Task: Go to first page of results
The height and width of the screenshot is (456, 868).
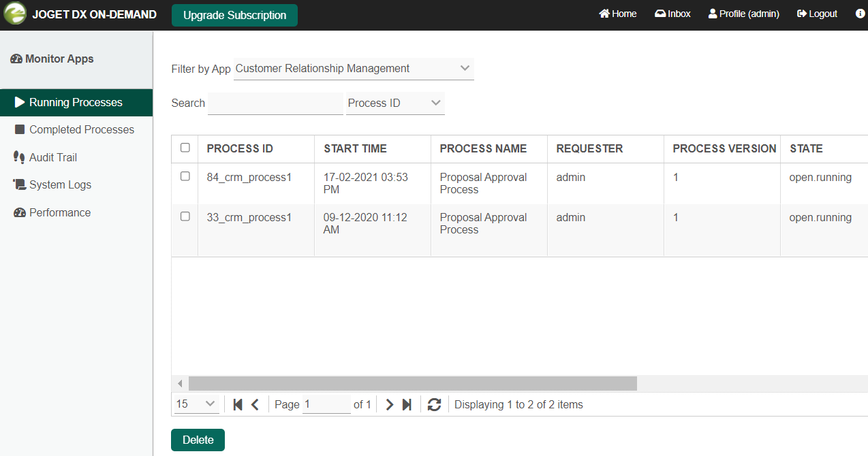Action: click(x=237, y=404)
